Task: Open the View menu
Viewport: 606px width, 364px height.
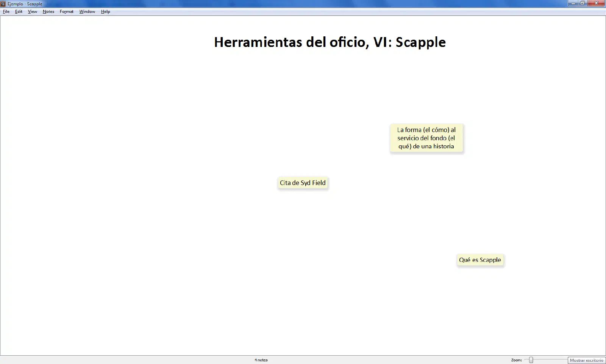Action: [32, 11]
